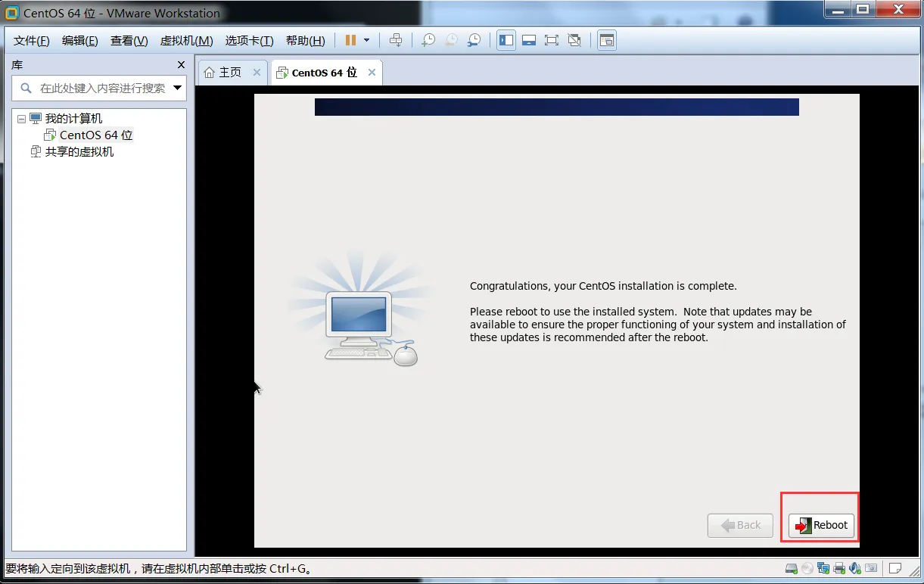Open the library search dropdown arrow
The height and width of the screenshot is (584, 924).
(178, 88)
